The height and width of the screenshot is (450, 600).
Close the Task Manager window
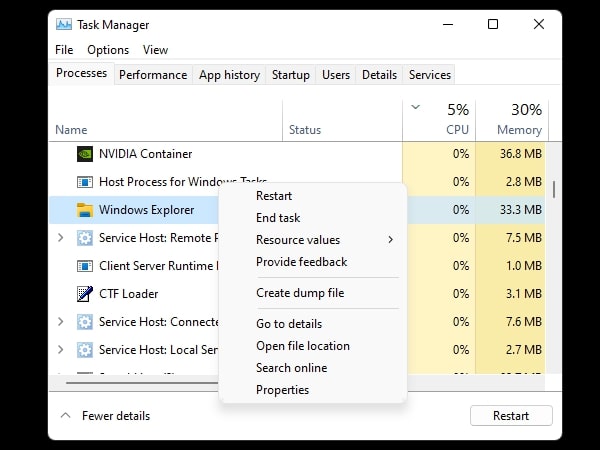[539, 24]
